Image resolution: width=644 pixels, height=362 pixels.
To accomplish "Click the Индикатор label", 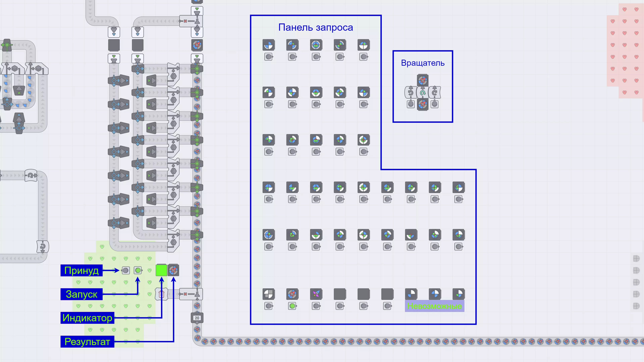I will tap(87, 318).
